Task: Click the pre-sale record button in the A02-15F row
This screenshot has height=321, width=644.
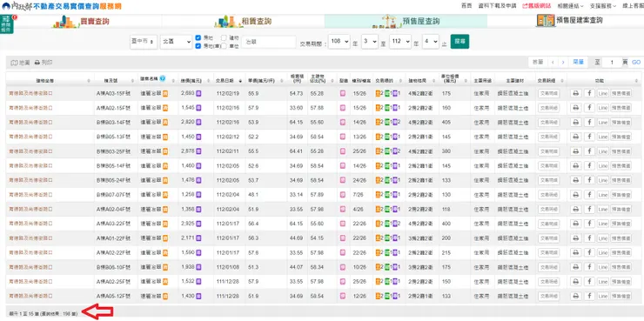Action: tap(621, 108)
